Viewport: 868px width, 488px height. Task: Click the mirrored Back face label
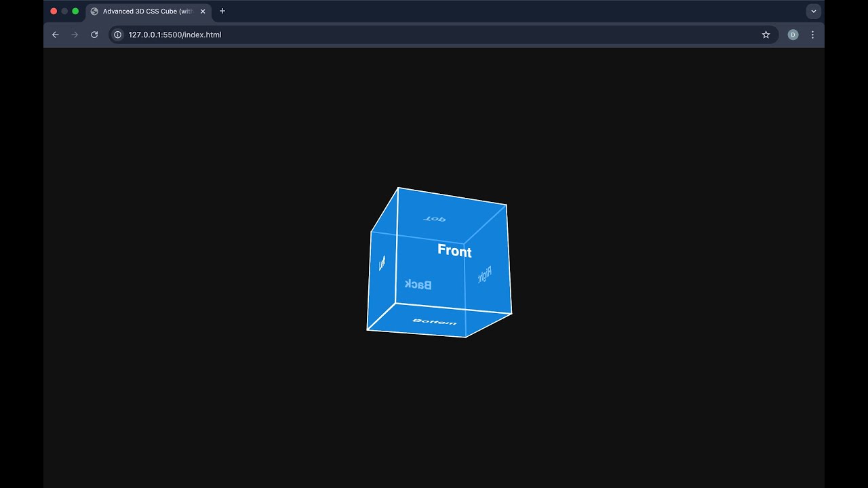coord(418,285)
